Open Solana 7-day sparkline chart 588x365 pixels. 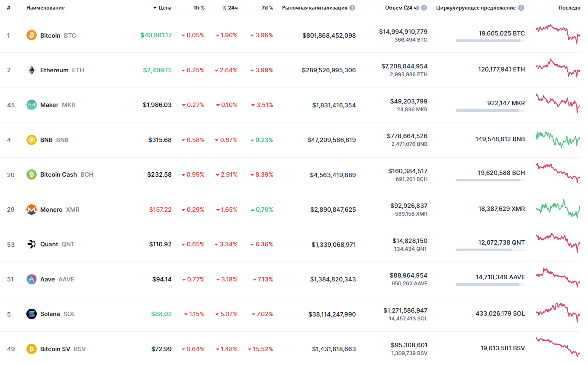click(x=558, y=312)
